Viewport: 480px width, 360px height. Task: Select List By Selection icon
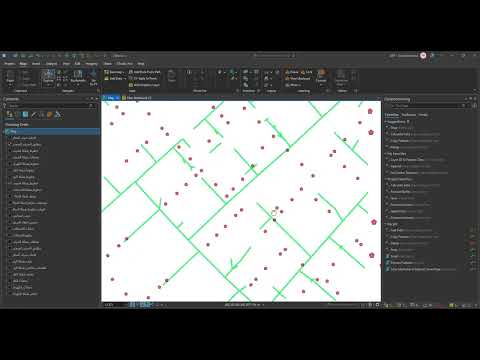[26, 115]
